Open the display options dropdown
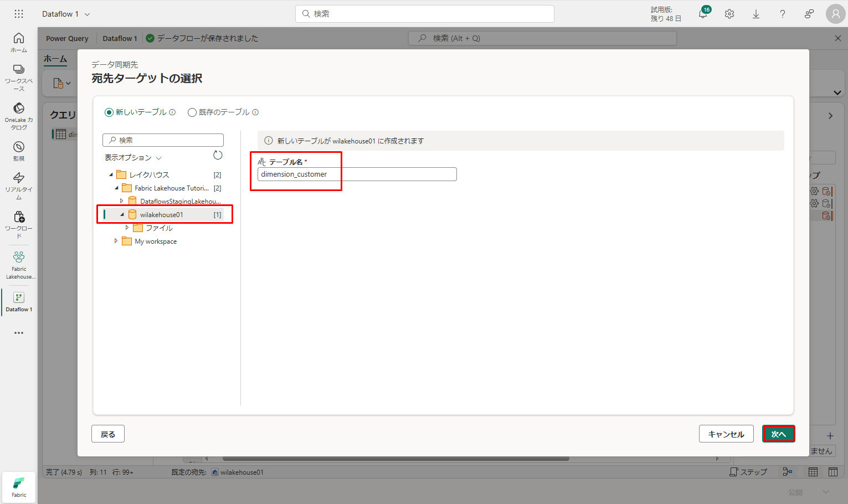The image size is (848, 504). pyautogui.click(x=133, y=158)
